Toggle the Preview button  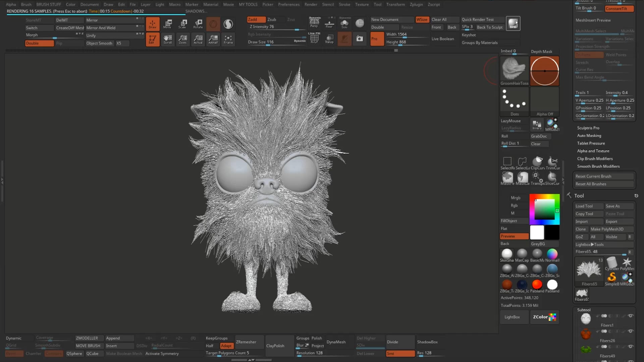coord(514,236)
